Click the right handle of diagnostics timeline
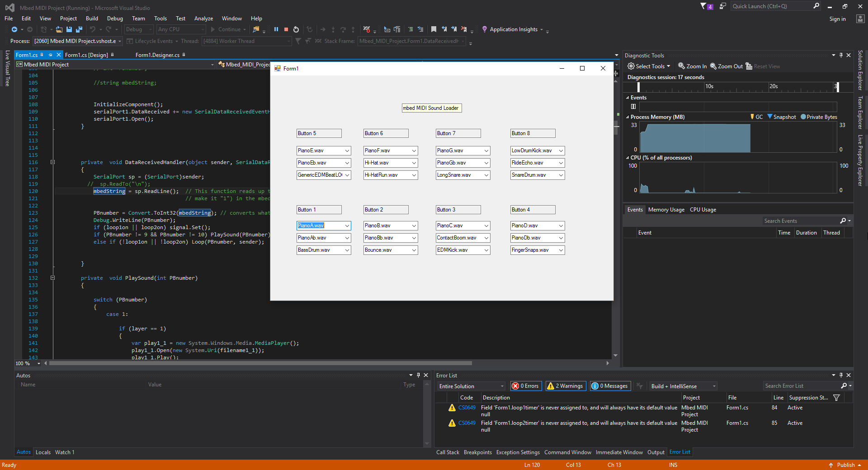 click(838, 86)
